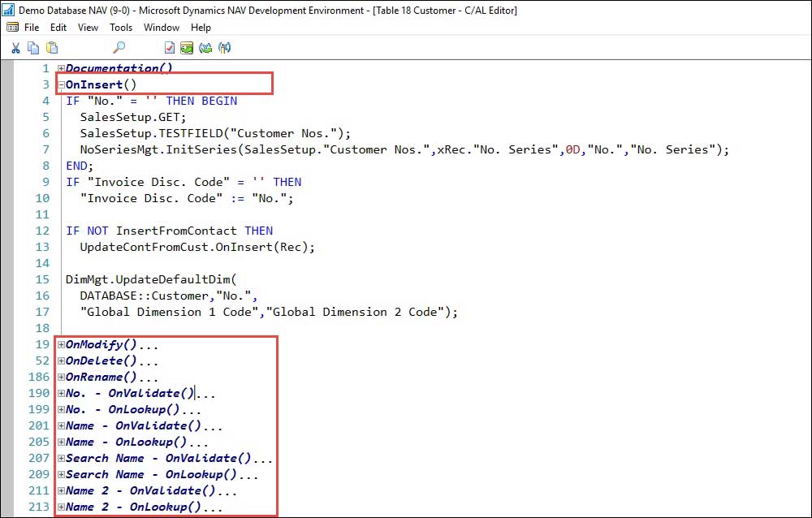The width and height of the screenshot is (812, 518).
Task: Click the '"Invoice Disc. Code" := "No.";' line
Action: 187,198
